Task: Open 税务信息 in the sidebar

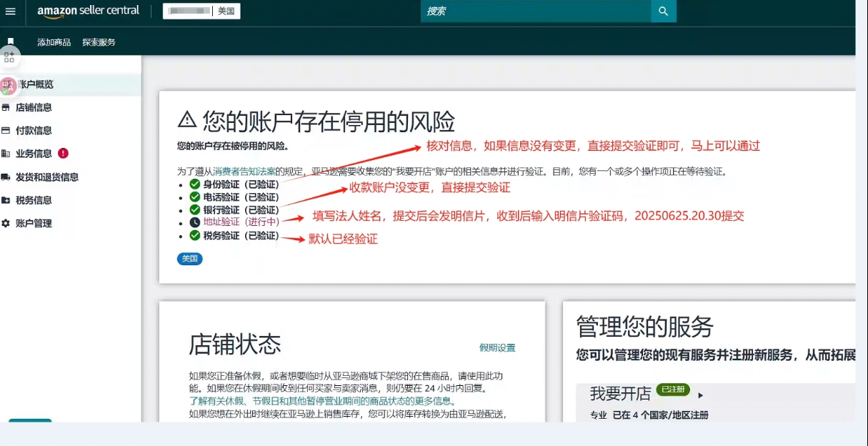Action: click(34, 200)
